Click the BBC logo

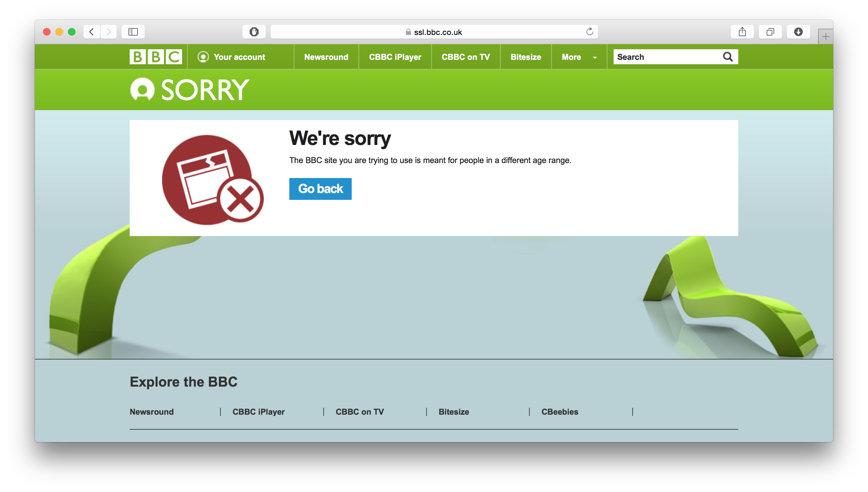pos(156,57)
